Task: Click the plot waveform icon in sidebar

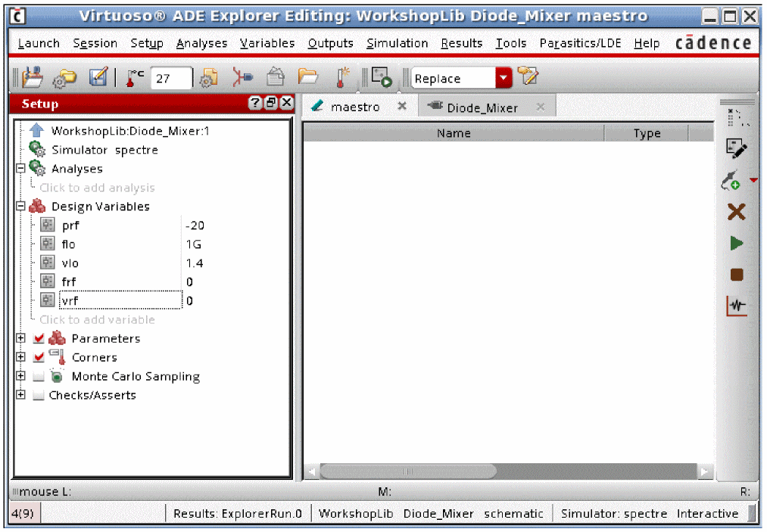Action: pyautogui.click(x=737, y=306)
